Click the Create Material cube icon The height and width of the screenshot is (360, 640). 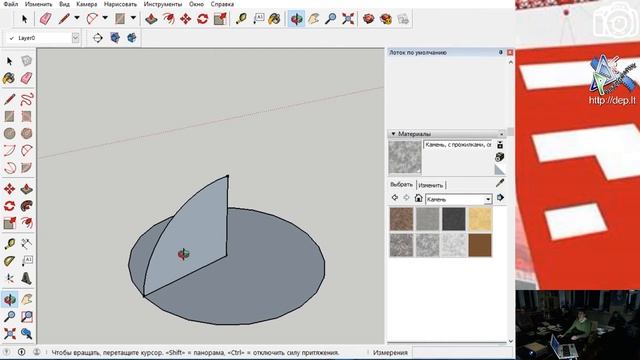[500, 157]
